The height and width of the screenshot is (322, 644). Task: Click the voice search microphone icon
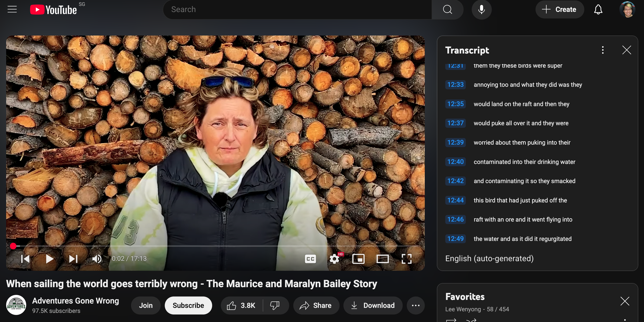point(481,10)
